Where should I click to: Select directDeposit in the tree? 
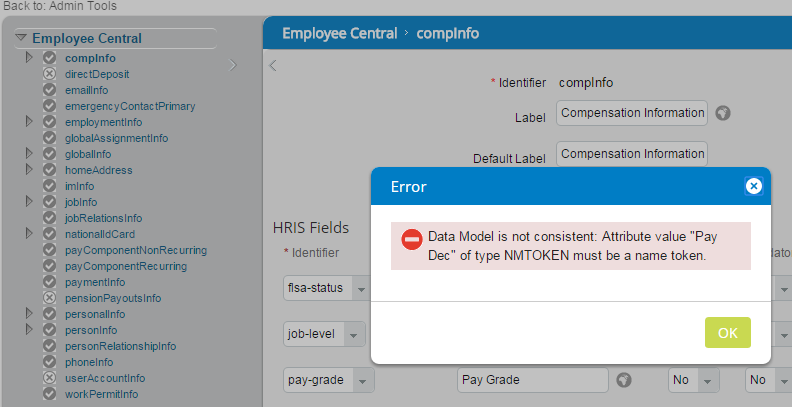coord(97,74)
